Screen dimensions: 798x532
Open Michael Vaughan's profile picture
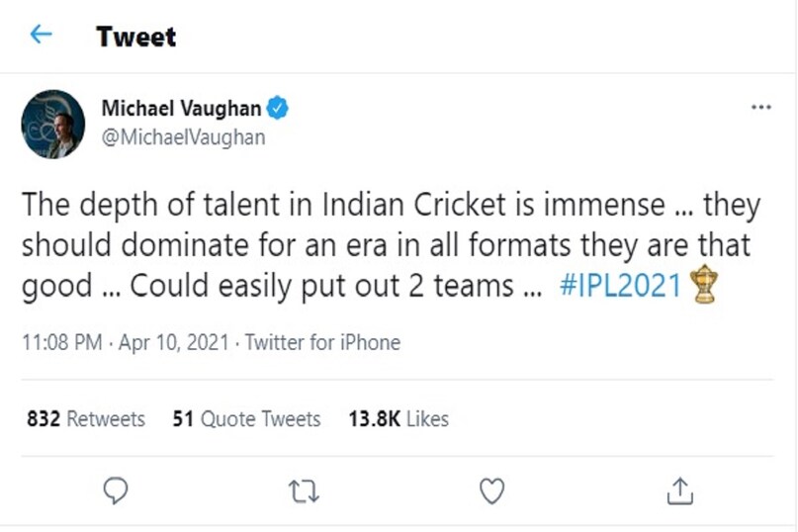(x=52, y=124)
